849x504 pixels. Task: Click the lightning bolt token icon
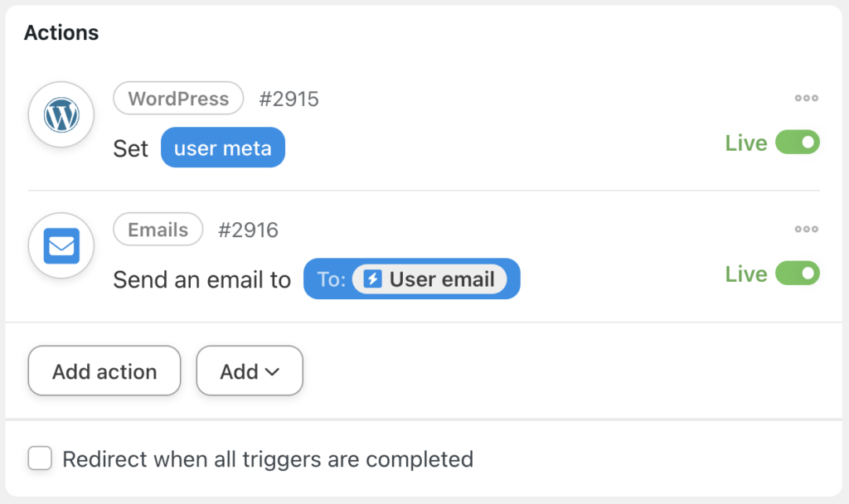click(372, 279)
